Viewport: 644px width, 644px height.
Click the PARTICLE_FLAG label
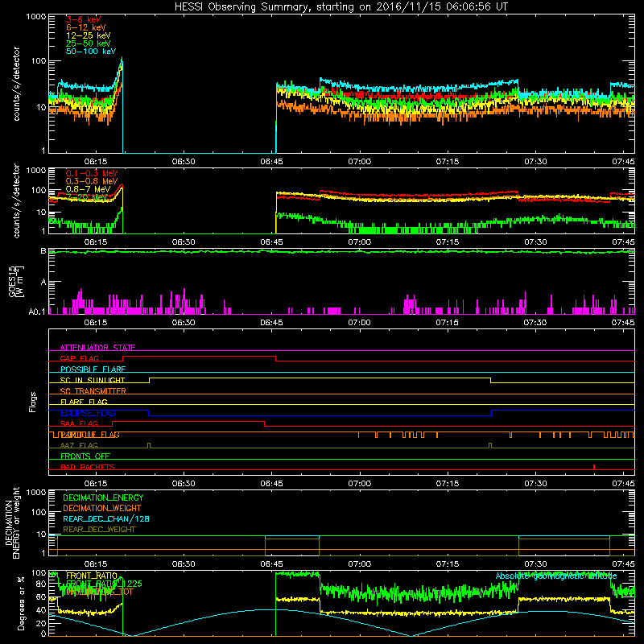click(90, 435)
